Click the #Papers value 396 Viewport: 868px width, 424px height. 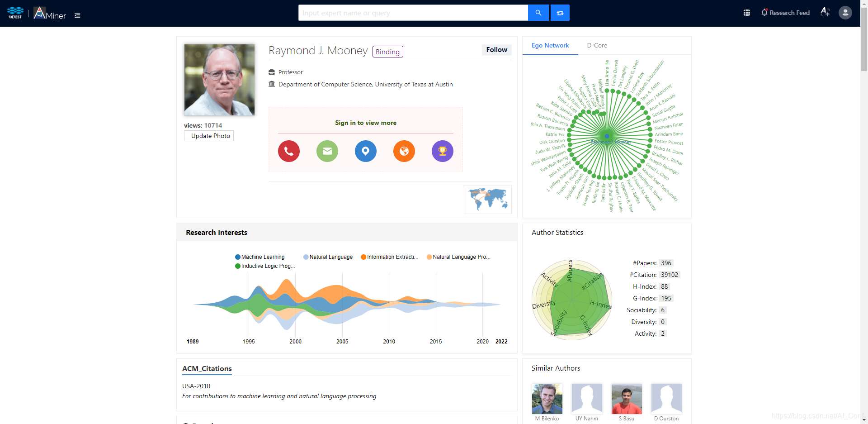click(x=666, y=263)
